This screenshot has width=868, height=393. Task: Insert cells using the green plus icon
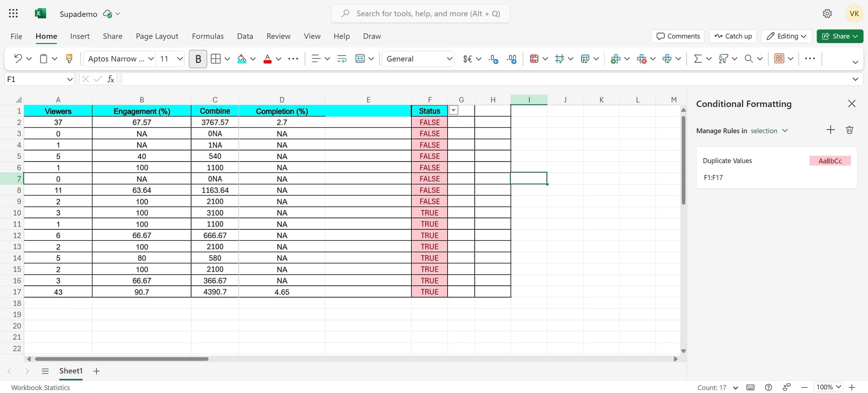617,59
